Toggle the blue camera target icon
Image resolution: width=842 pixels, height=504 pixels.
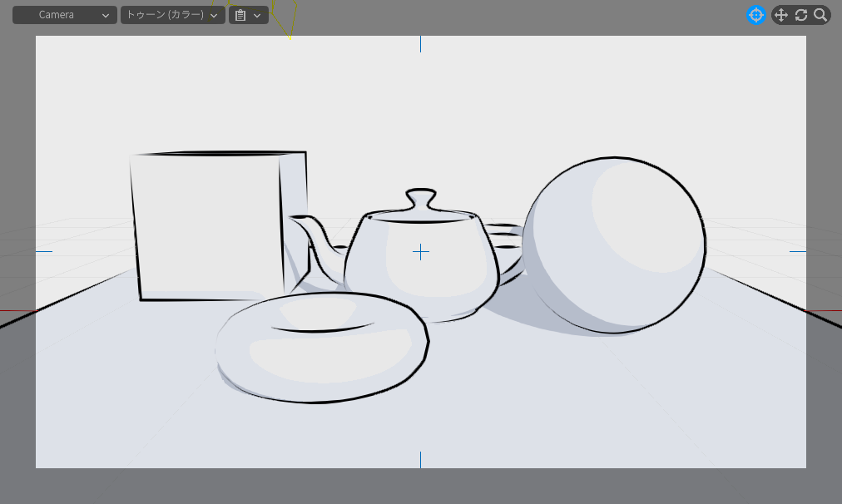click(x=755, y=15)
